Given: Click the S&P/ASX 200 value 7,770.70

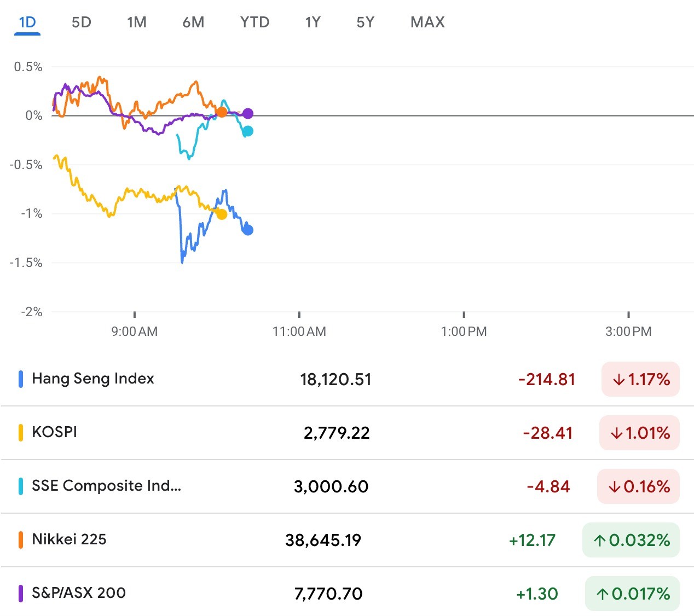Looking at the screenshot, I should (x=328, y=594).
